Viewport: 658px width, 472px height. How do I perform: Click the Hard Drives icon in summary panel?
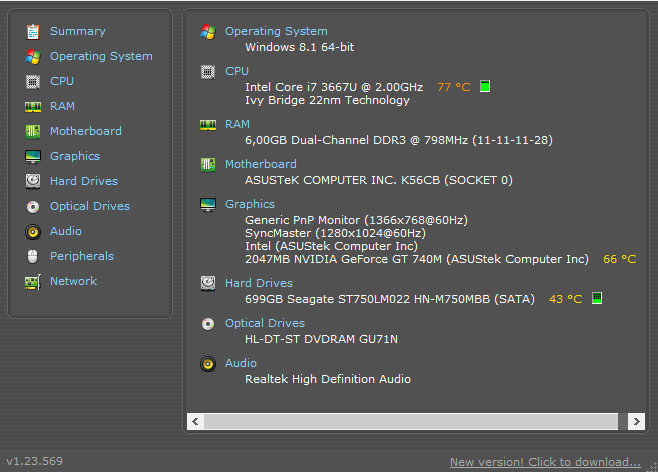208,283
